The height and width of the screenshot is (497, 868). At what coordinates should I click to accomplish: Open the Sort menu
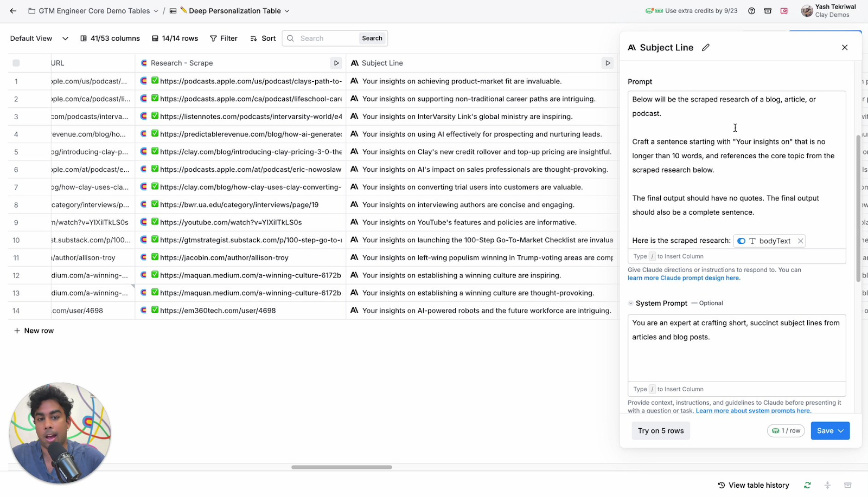[263, 38]
